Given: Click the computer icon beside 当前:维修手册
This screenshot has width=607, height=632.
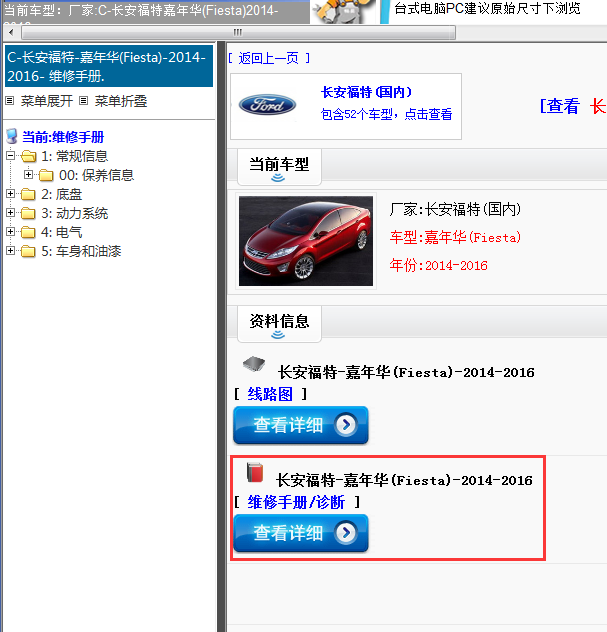Looking at the screenshot, I should tap(12, 136).
